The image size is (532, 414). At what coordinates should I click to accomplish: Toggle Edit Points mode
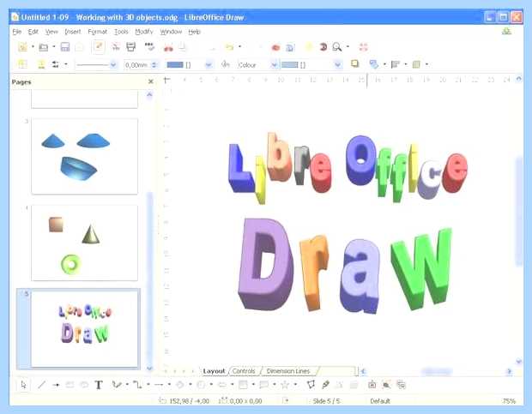(x=311, y=385)
